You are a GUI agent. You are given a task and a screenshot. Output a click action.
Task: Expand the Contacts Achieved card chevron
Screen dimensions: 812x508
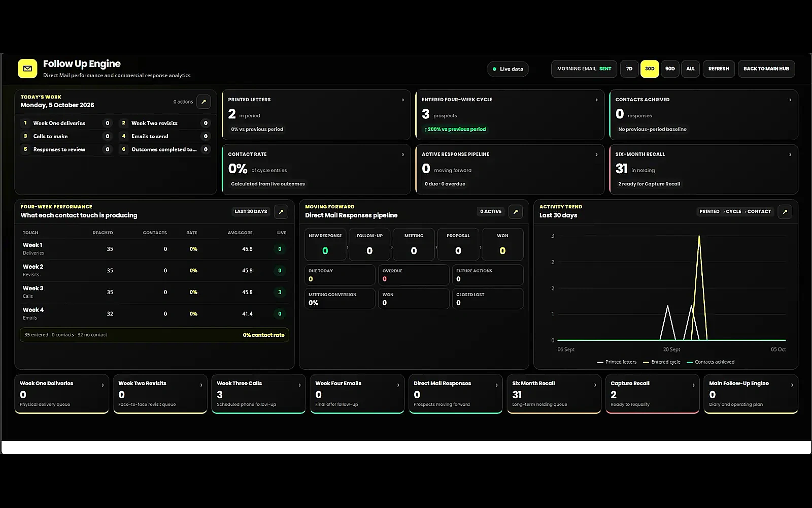790,100
